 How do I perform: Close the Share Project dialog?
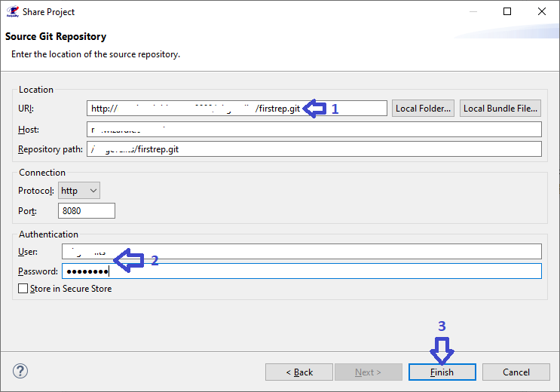[x=542, y=11]
